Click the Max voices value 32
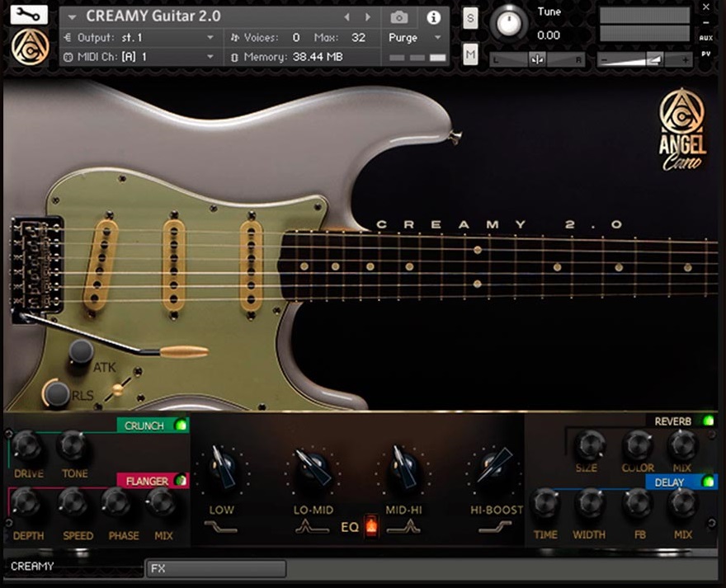The width and height of the screenshot is (726, 588). tap(358, 38)
